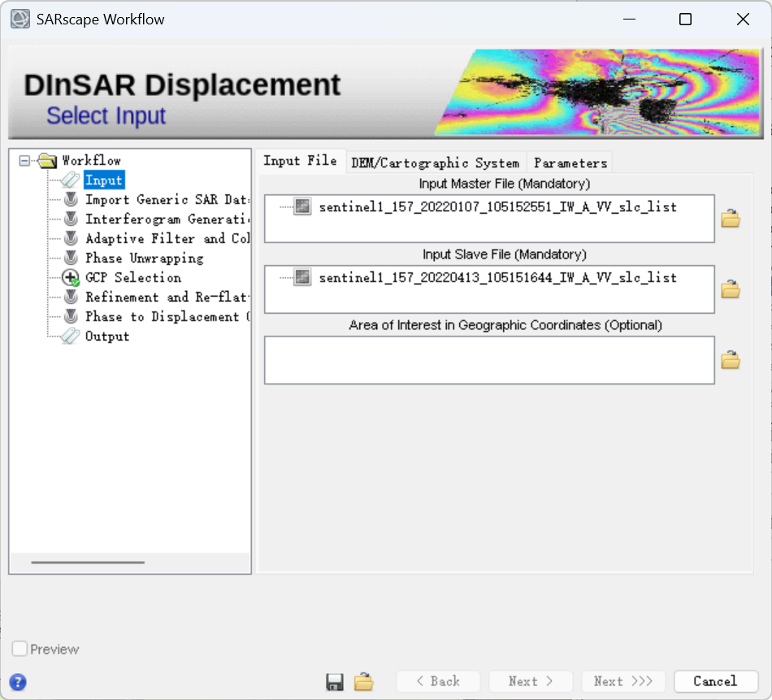Click the Refinement and Re-flattening step icon
This screenshot has height=700, width=772.
pyautogui.click(x=71, y=297)
